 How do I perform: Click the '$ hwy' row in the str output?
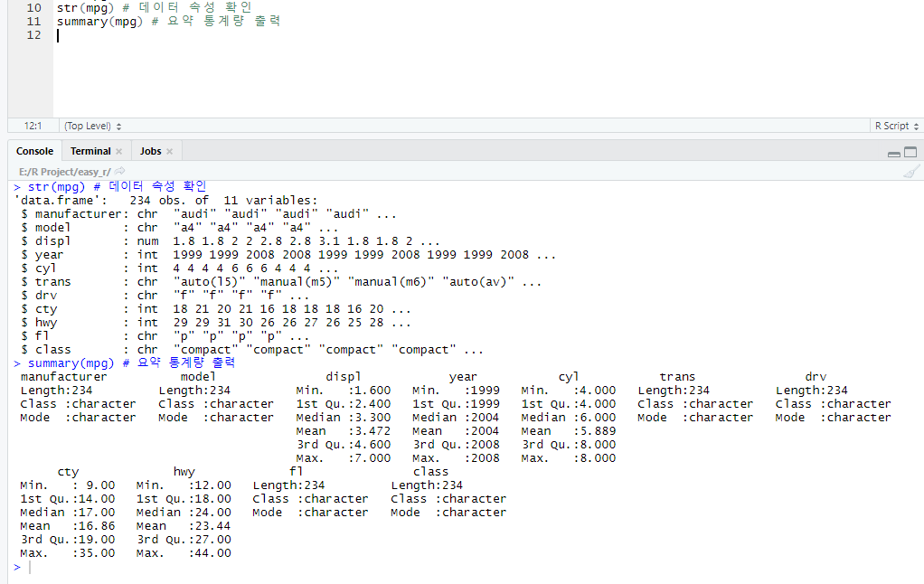[x=216, y=323]
